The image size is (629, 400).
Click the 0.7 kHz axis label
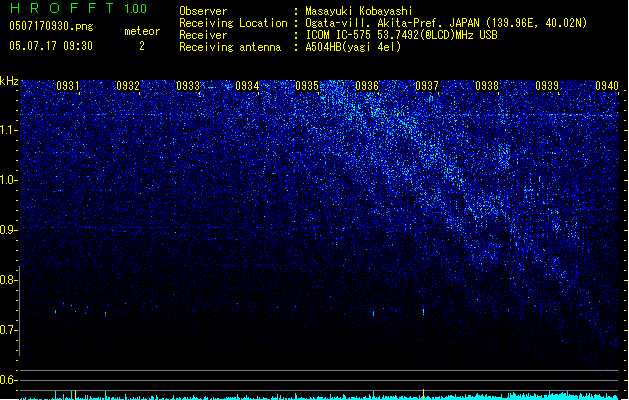[8, 330]
